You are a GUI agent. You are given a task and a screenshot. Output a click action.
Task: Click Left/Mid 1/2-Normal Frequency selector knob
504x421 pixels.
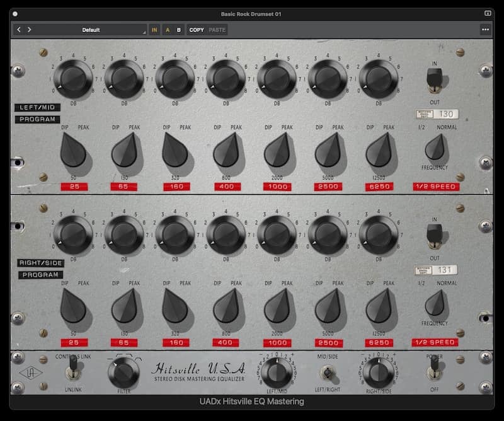point(435,147)
